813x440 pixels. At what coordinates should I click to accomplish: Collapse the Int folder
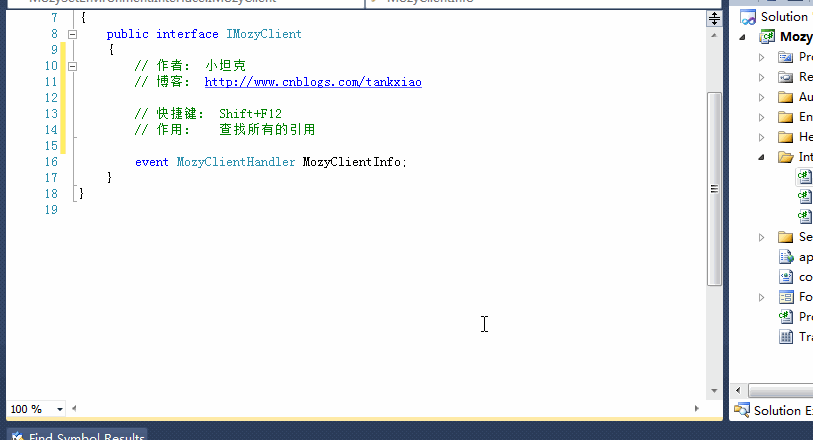761,158
